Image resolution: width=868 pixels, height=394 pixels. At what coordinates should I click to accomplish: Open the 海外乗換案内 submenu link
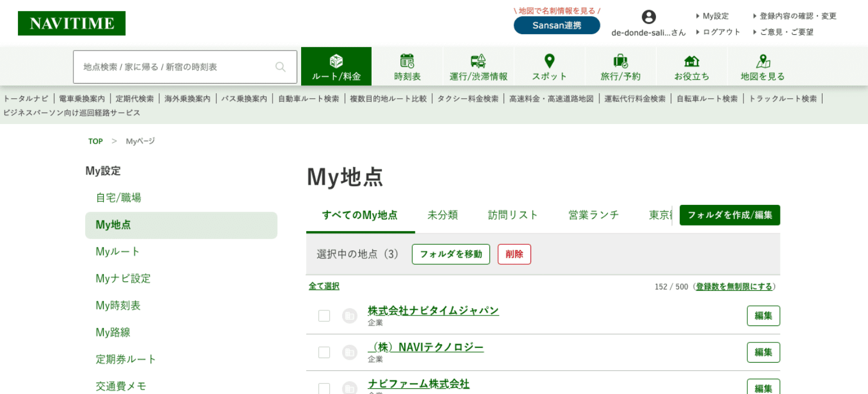point(187,99)
